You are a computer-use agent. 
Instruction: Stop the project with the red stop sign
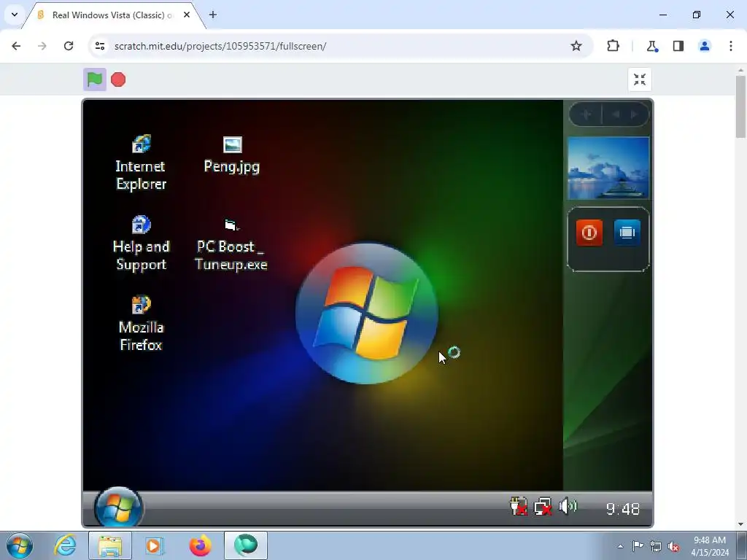(x=118, y=79)
